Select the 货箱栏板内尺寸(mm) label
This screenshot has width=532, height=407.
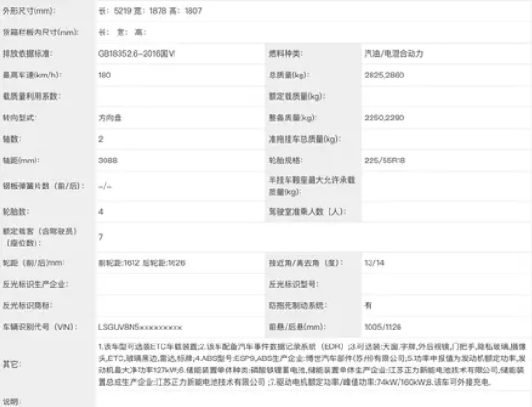coord(41,33)
